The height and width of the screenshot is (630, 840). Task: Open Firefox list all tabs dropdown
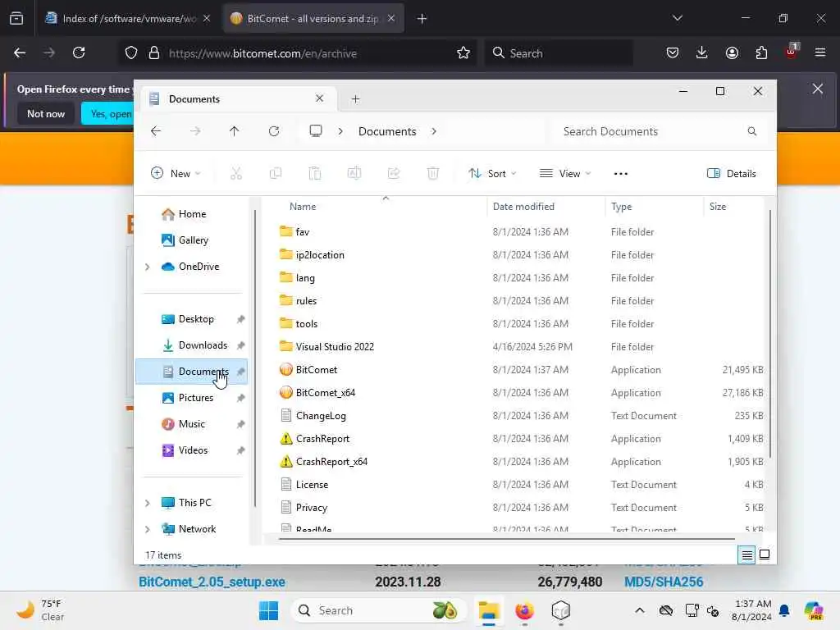click(677, 18)
